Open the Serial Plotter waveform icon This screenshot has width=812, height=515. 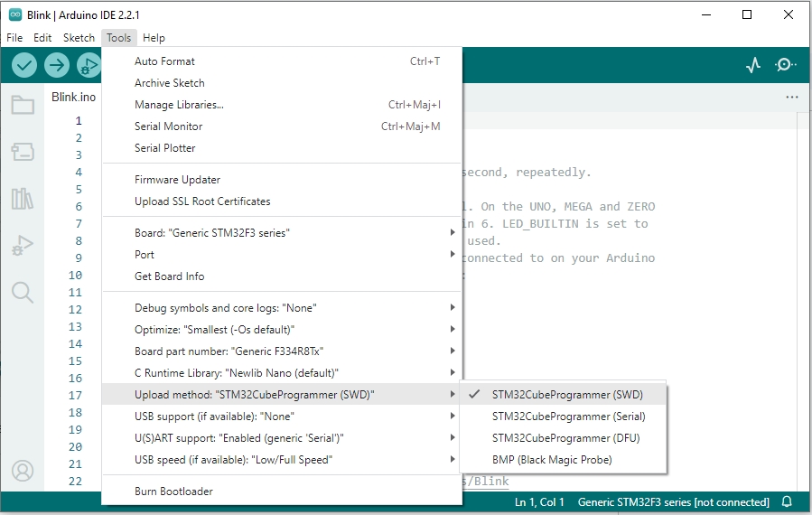[x=753, y=65]
